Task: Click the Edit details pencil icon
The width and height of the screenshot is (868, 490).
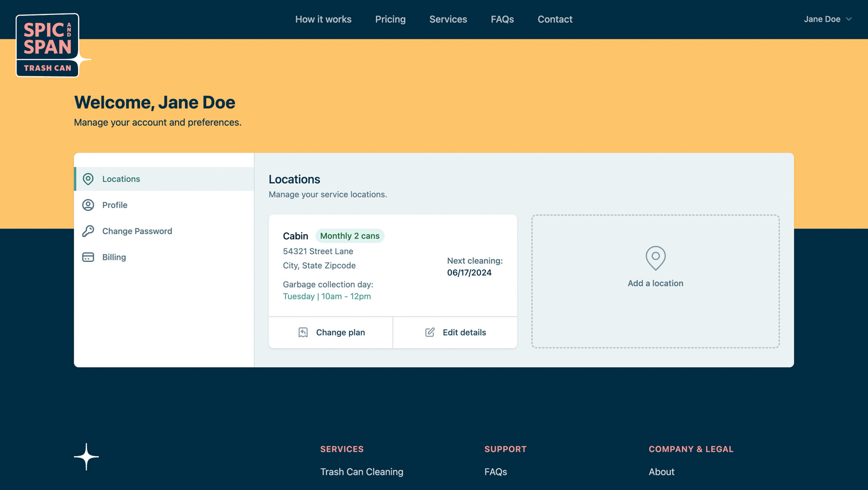Action: click(x=430, y=332)
